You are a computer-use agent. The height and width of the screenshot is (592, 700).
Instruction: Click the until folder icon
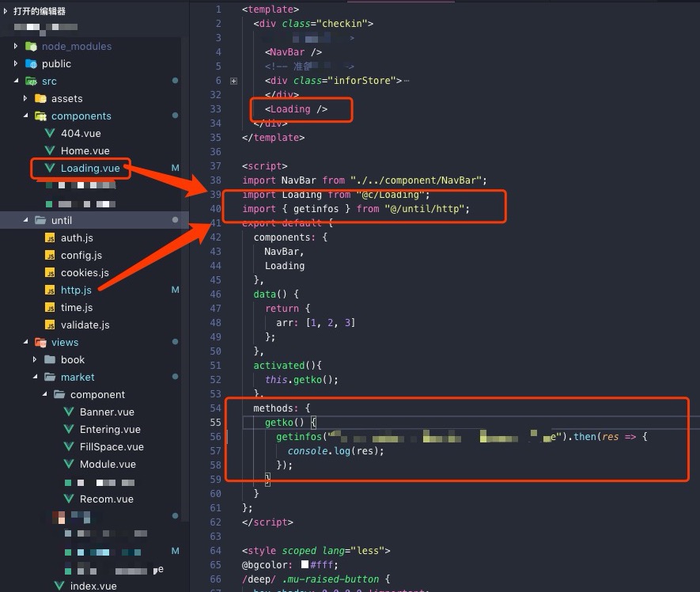[40, 220]
